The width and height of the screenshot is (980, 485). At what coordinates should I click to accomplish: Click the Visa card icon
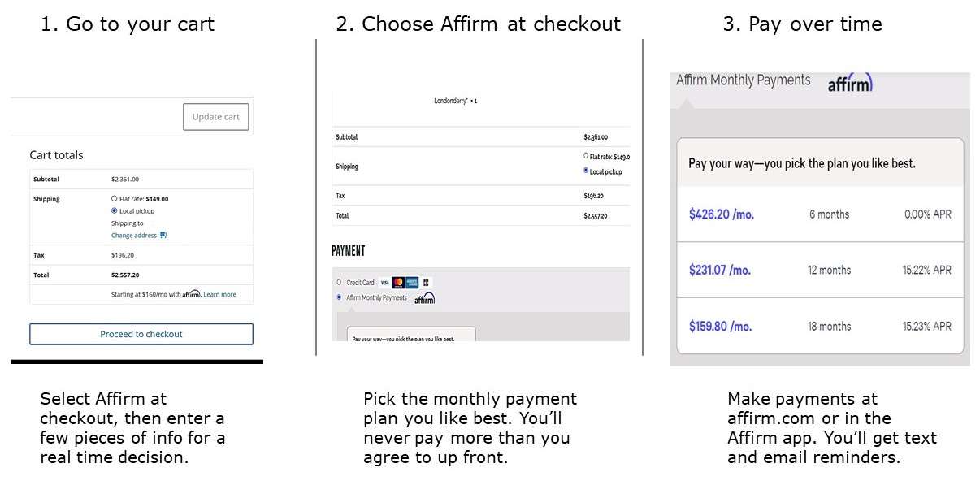[x=384, y=283]
